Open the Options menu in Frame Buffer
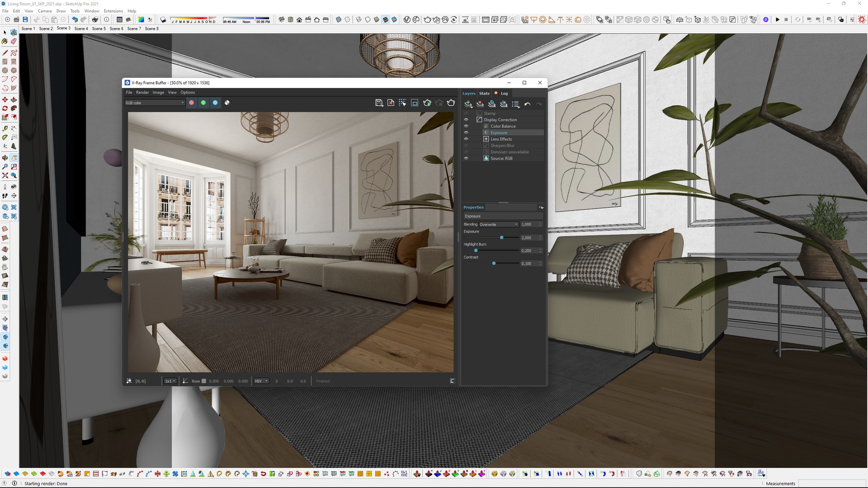 tap(188, 93)
